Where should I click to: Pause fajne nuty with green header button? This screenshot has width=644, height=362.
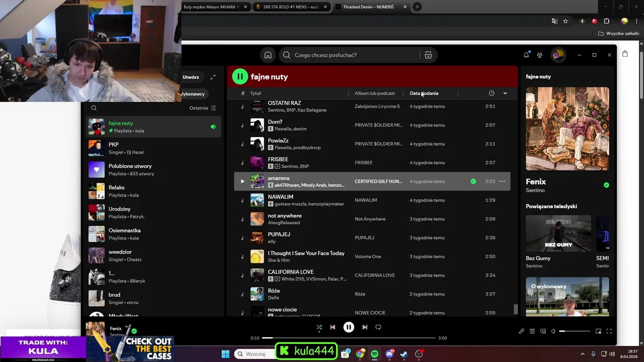(240, 76)
